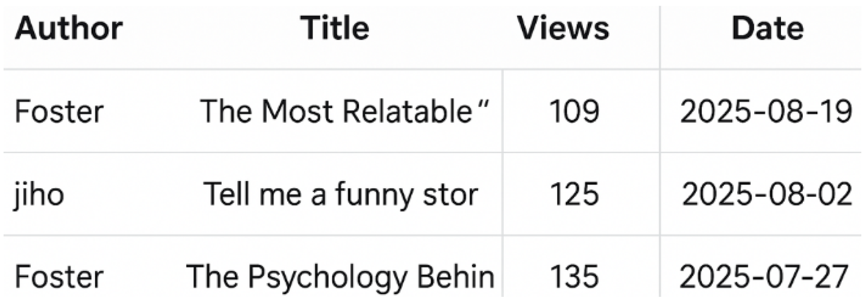Click author Foster in the 109-views row
Viewport: 868px width, 300px height.
click(x=59, y=111)
